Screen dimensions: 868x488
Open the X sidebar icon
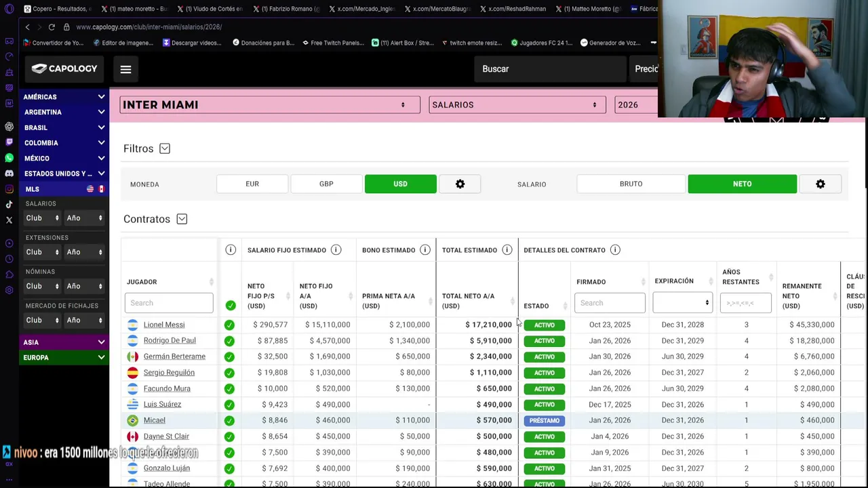[9, 220]
